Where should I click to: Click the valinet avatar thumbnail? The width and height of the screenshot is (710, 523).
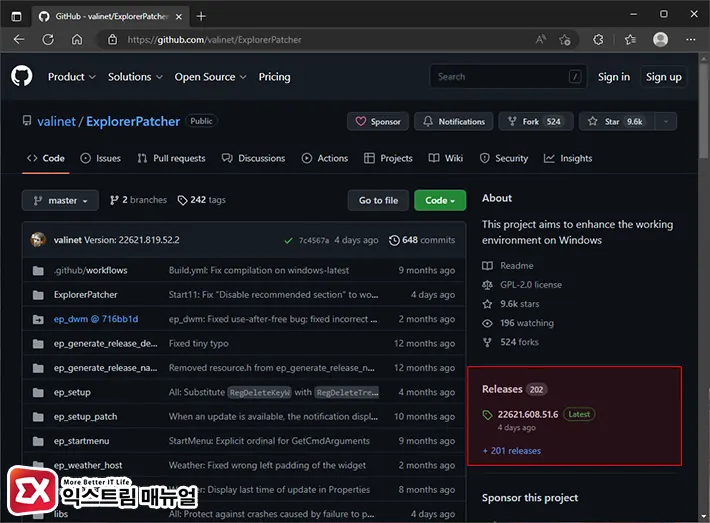(38, 240)
